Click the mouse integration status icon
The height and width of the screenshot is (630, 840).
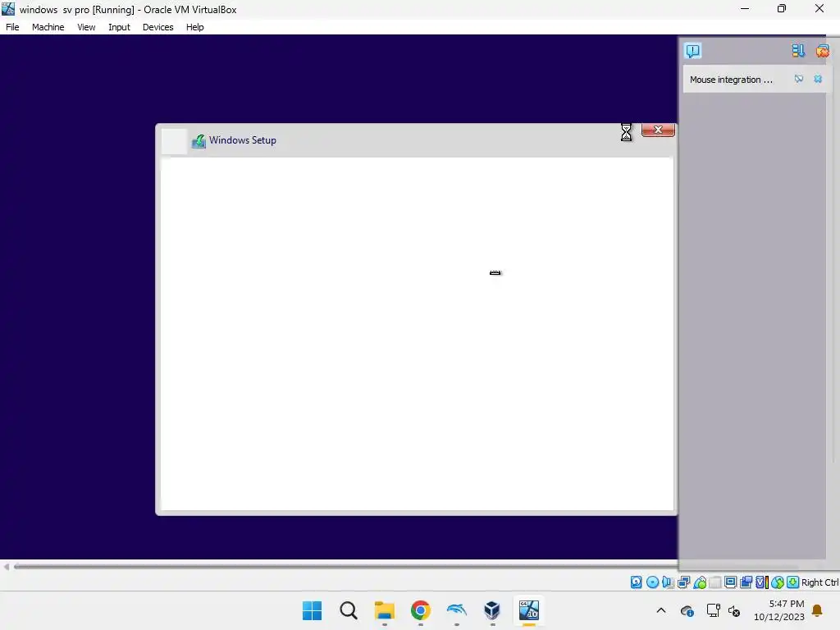[778, 582]
